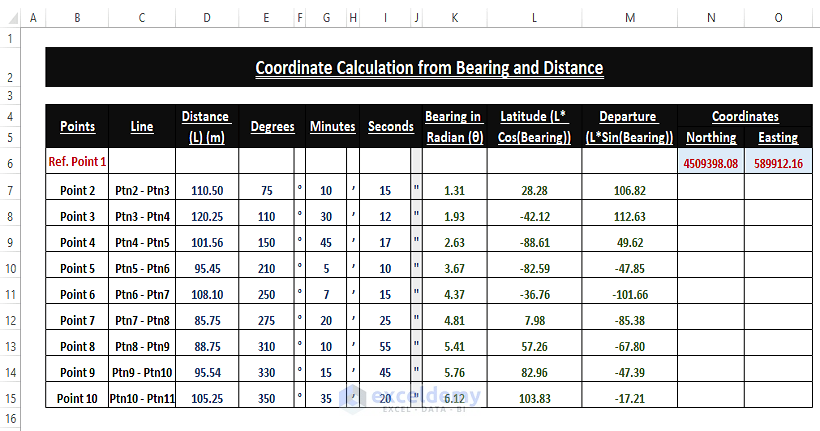The height and width of the screenshot is (431, 820).
Task: Select the Northing value 4509398.08
Action: pos(711,161)
